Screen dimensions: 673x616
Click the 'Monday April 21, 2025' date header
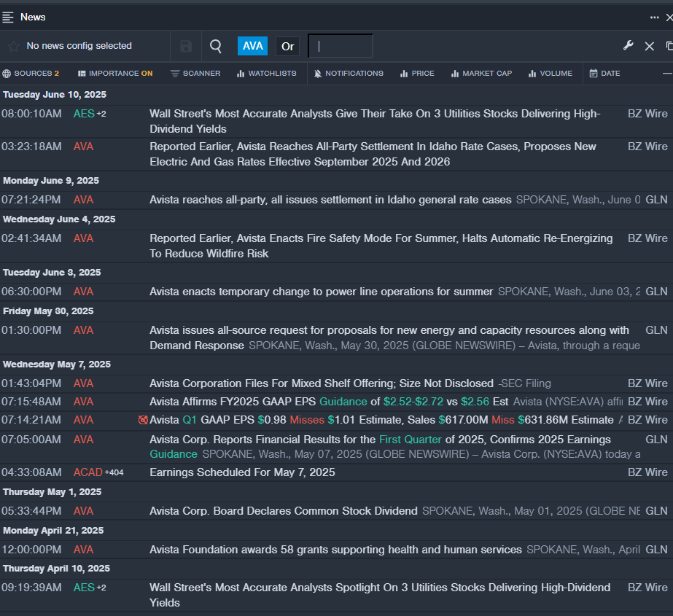53,531
